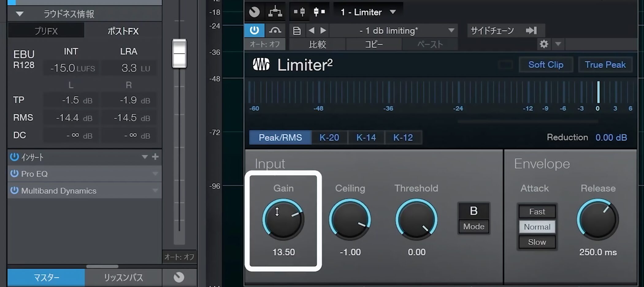Select the K-14 metering tab
Image resolution: width=644 pixels, height=287 pixels.
coord(366,138)
